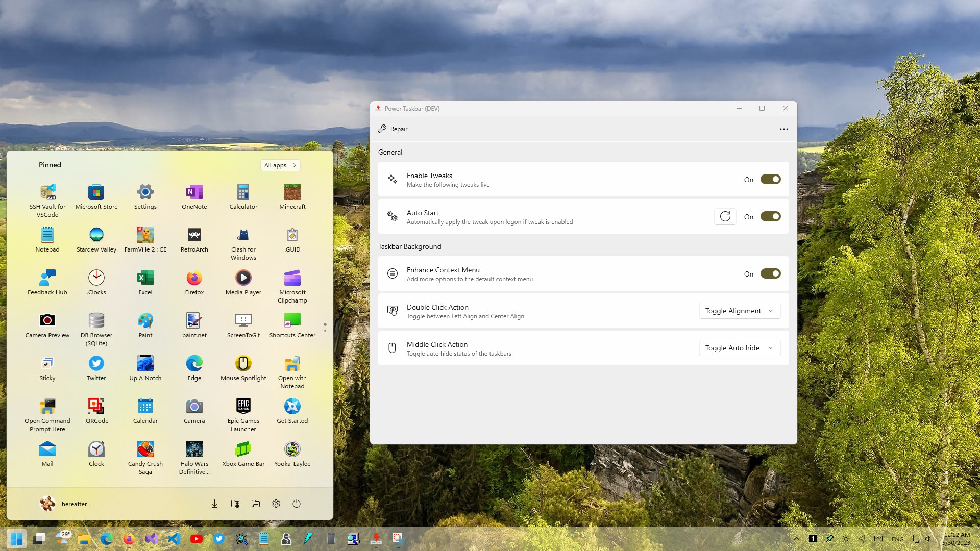Disable the Auto Start toggle
This screenshot has height=551, width=980.
click(x=770, y=216)
